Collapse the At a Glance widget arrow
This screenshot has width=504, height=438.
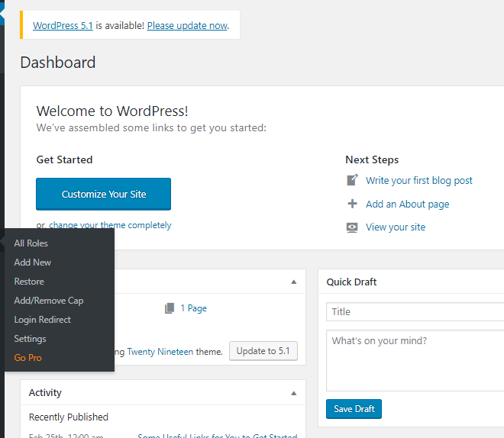click(293, 282)
